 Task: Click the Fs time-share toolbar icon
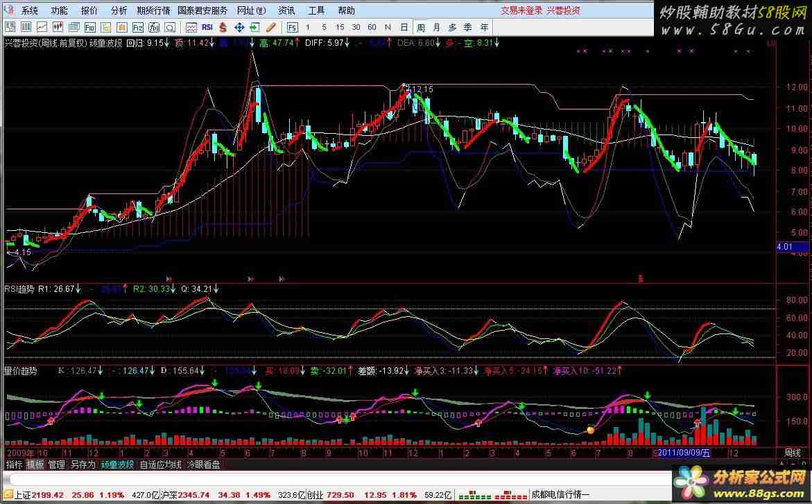pos(292,27)
